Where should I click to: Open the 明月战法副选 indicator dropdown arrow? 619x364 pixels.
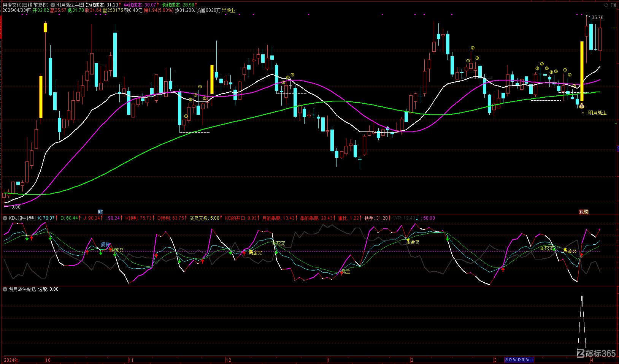pyautogui.click(x=5, y=289)
